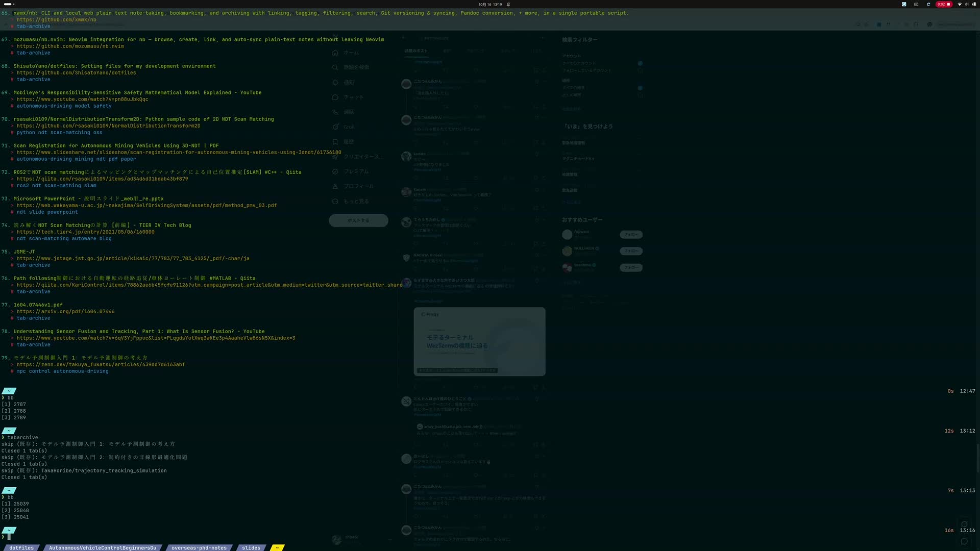The width and height of the screenshot is (980, 551).
Task: Open the Wi-Fi status icon in top bar
Action: pos(960,4)
